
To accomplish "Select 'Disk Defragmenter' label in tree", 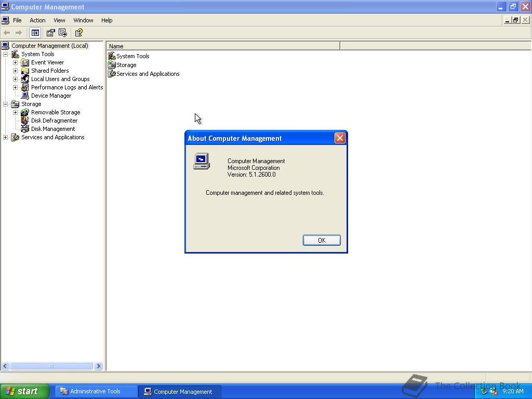I will pyautogui.click(x=54, y=121).
